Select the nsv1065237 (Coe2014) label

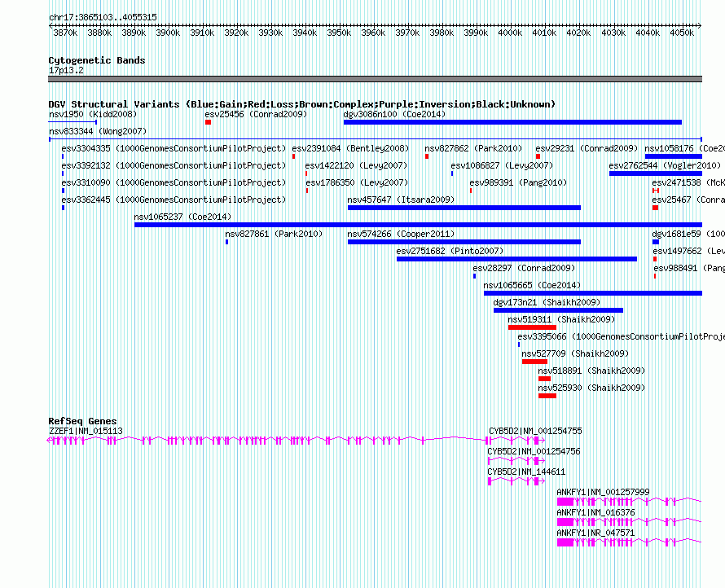pos(182,217)
